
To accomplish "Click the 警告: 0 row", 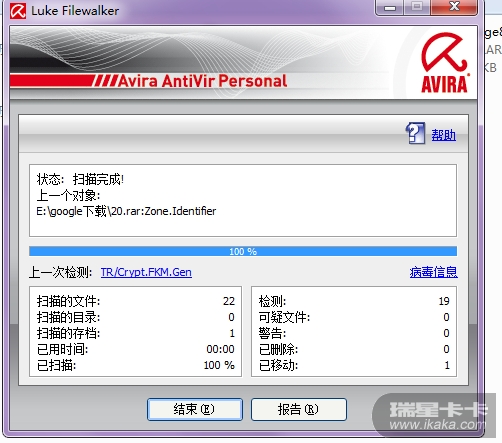I will tap(354, 333).
